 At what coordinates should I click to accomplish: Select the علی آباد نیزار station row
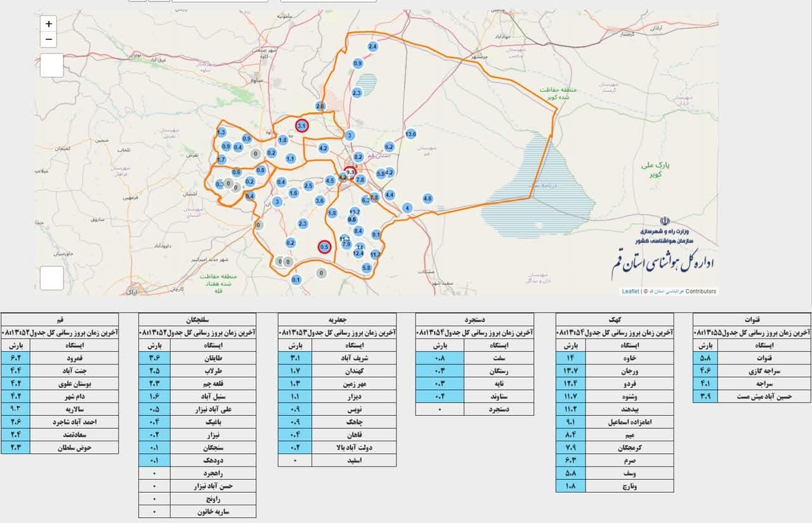[x=197, y=409]
